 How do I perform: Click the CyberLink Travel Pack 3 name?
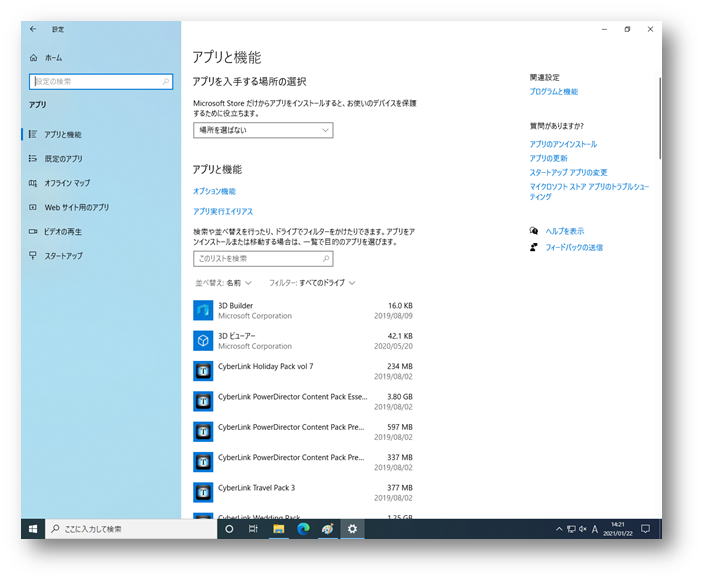click(256, 488)
